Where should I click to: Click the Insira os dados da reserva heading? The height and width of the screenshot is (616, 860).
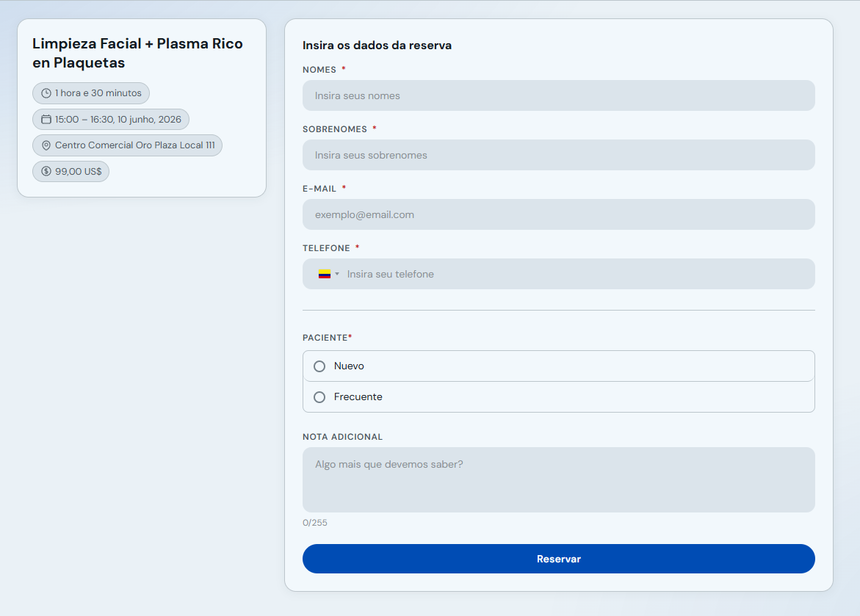coord(377,46)
